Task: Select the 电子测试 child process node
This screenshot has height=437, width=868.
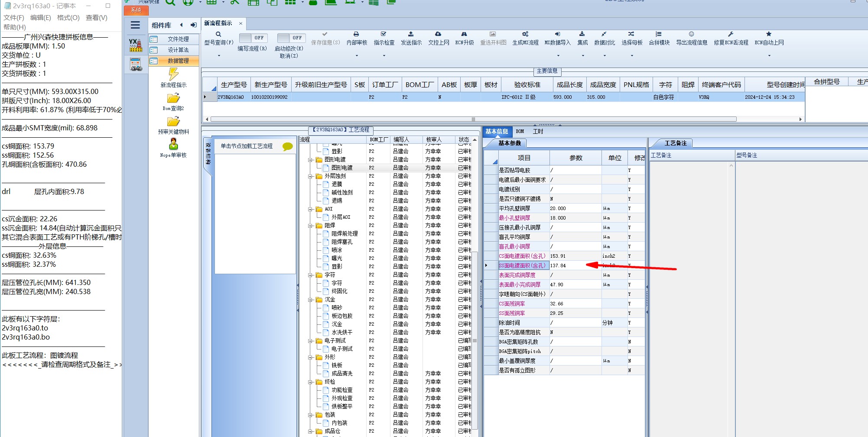Action: [x=342, y=349]
